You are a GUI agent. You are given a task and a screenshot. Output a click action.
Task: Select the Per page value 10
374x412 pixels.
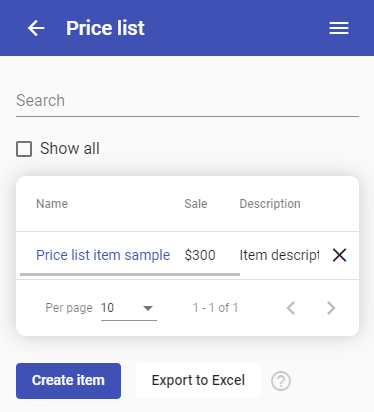pyautogui.click(x=107, y=308)
